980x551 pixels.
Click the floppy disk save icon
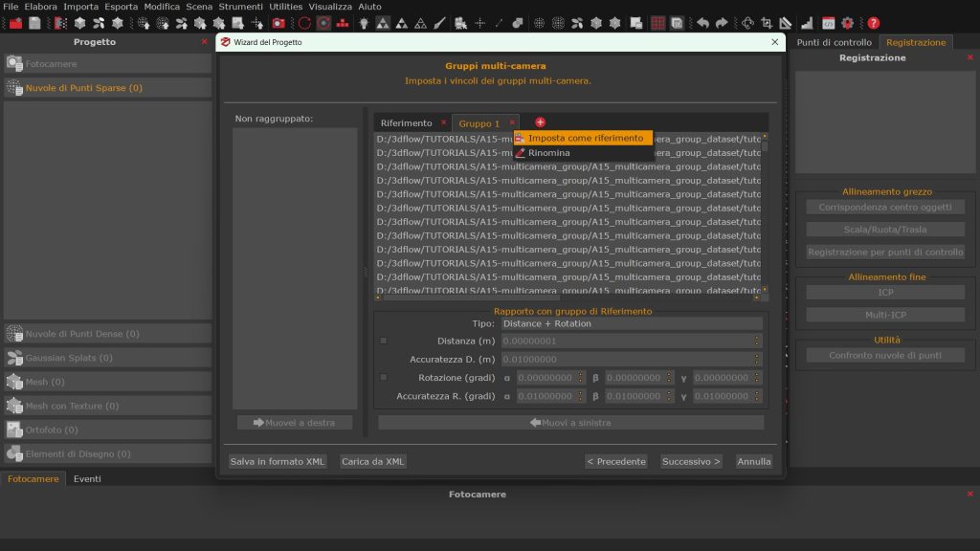[x=35, y=24]
